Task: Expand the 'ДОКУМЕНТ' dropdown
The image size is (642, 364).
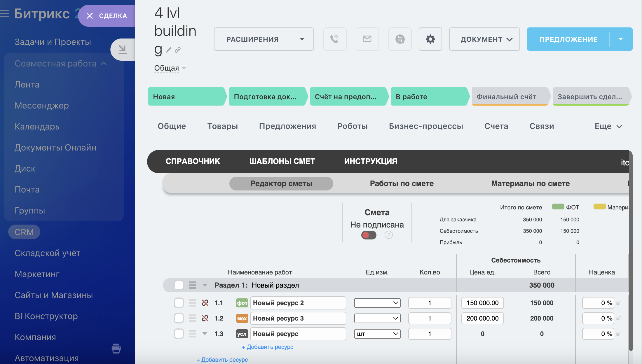Action: tap(484, 39)
